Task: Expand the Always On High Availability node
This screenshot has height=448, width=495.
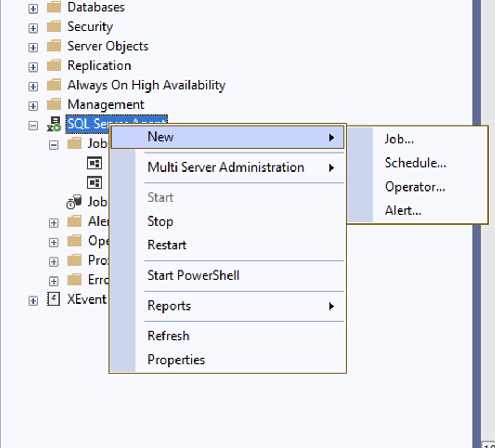Action: coord(33,87)
